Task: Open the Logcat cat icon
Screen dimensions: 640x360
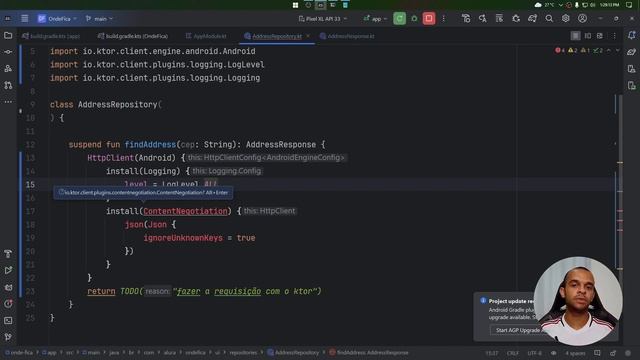Action: [x=8, y=287]
